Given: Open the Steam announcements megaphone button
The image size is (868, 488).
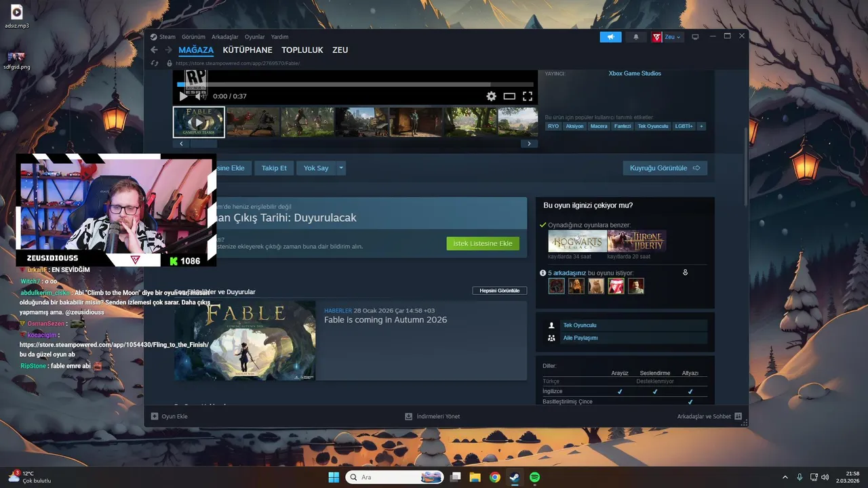Looking at the screenshot, I should click(610, 37).
